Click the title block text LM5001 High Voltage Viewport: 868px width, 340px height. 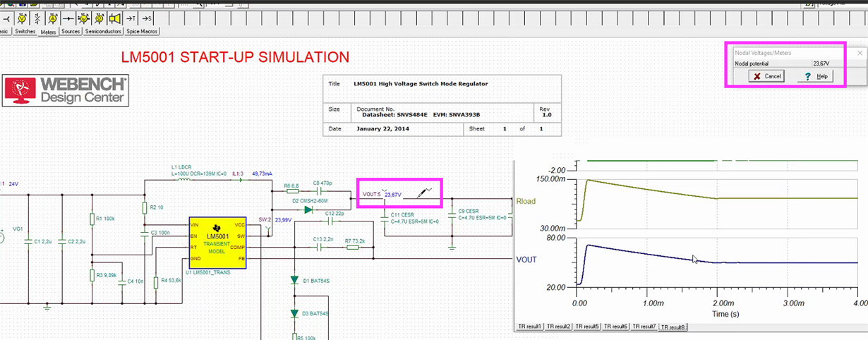pos(421,84)
